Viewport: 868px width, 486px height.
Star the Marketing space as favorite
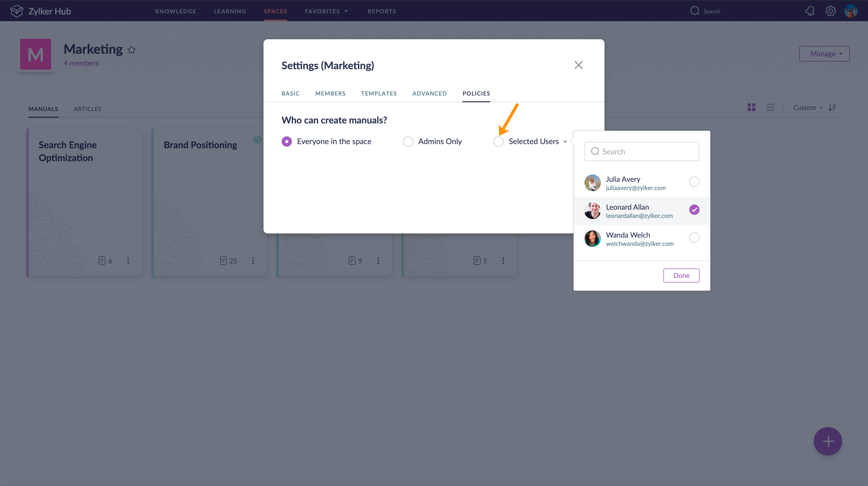pos(131,50)
